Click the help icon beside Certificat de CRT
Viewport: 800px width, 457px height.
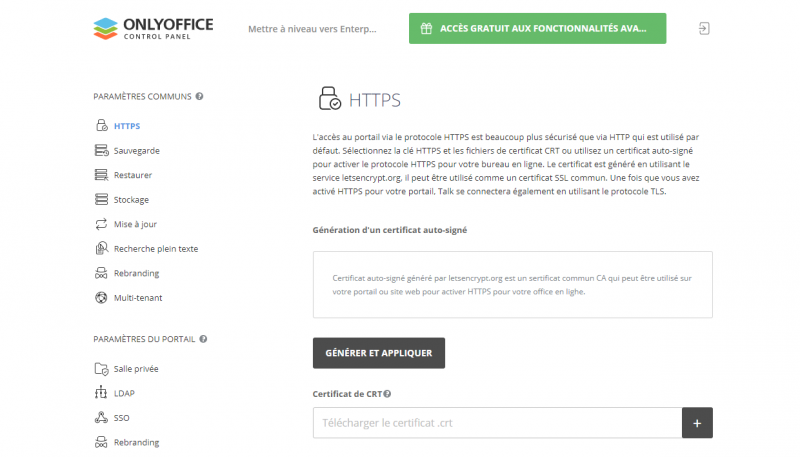pos(387,394)
